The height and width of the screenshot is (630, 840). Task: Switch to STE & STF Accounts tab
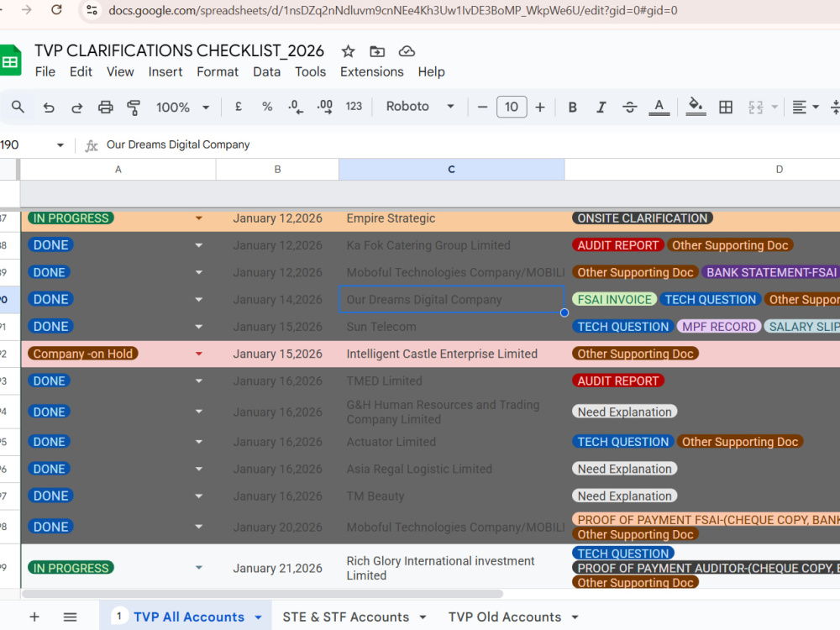pos(345,617)
